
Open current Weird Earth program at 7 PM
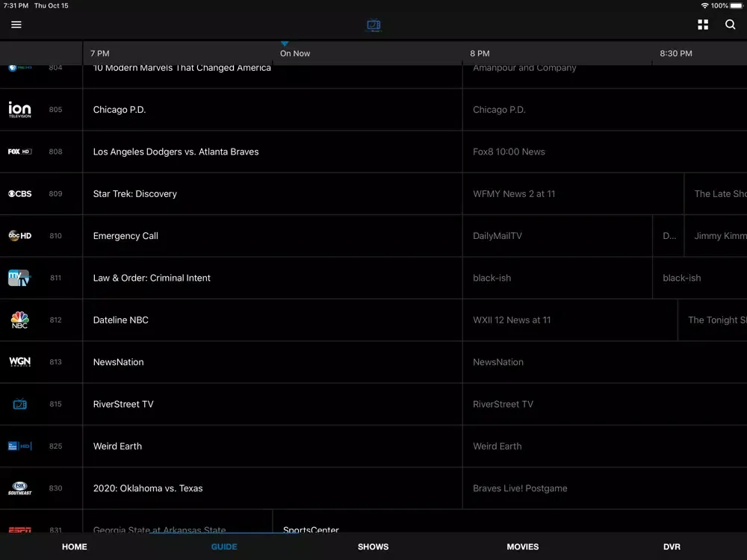(273, 447)
